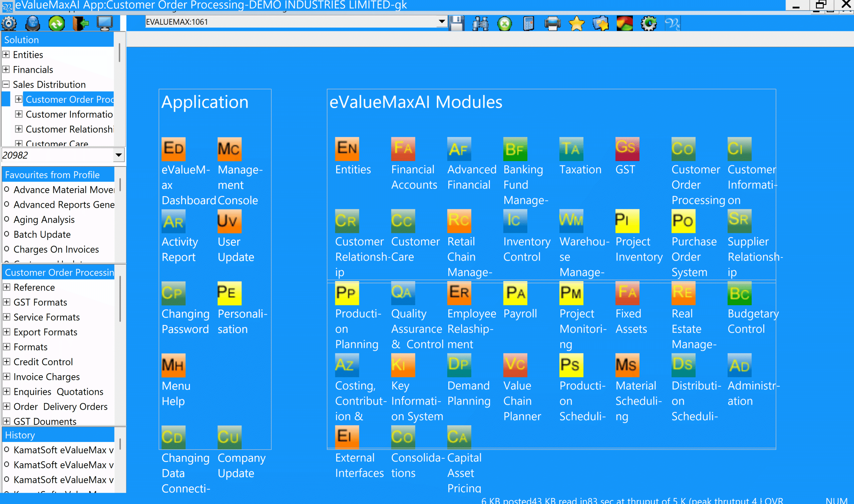Expand the Financials tree node
The width and height of the screenshot is (854, 504).
6,69
